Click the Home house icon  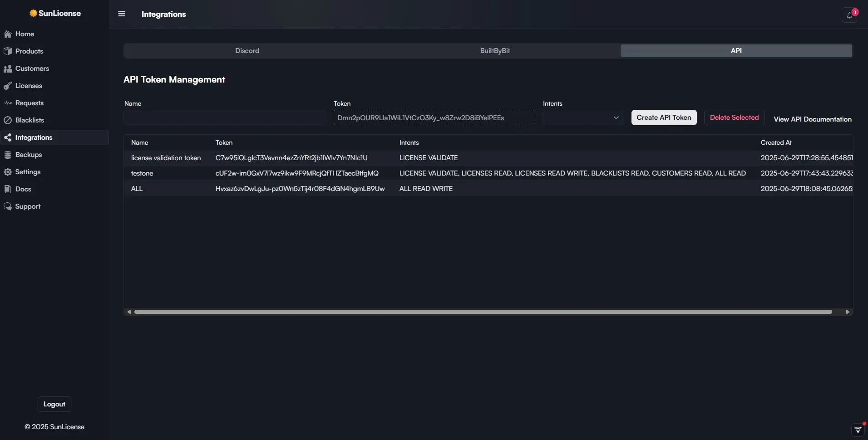[8, 34]
